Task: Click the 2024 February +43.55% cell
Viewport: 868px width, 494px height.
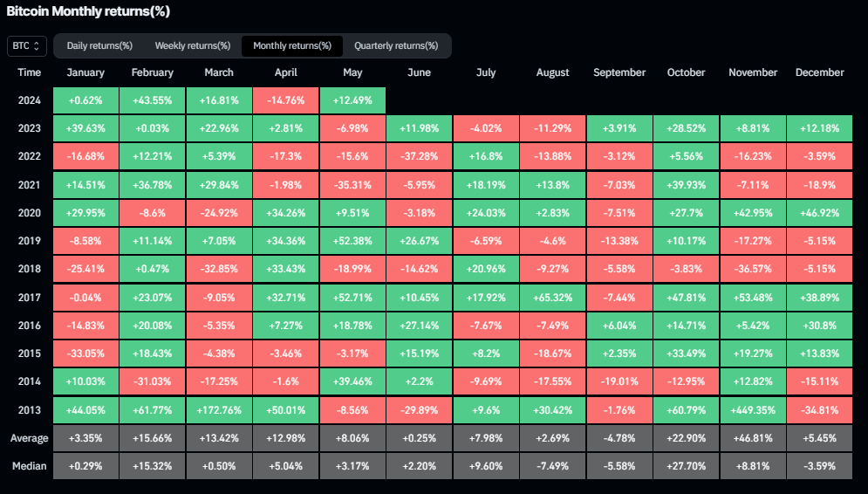Action: (152, 100)
